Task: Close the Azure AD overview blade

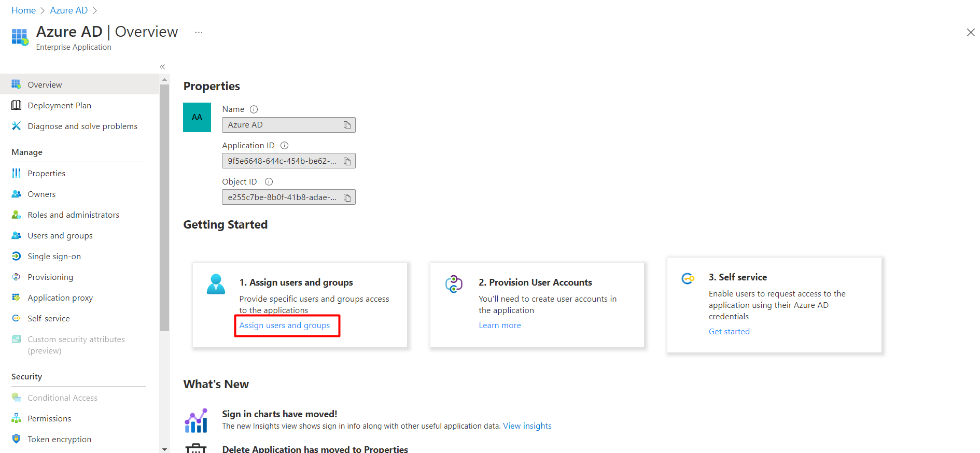Action: click(971, 33)
